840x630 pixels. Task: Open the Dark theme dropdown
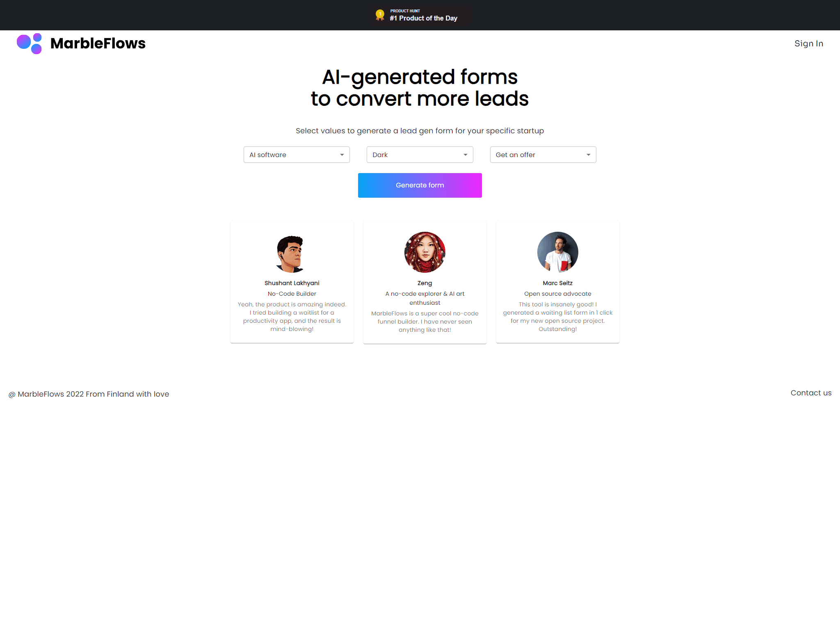[x=420, y=155]
